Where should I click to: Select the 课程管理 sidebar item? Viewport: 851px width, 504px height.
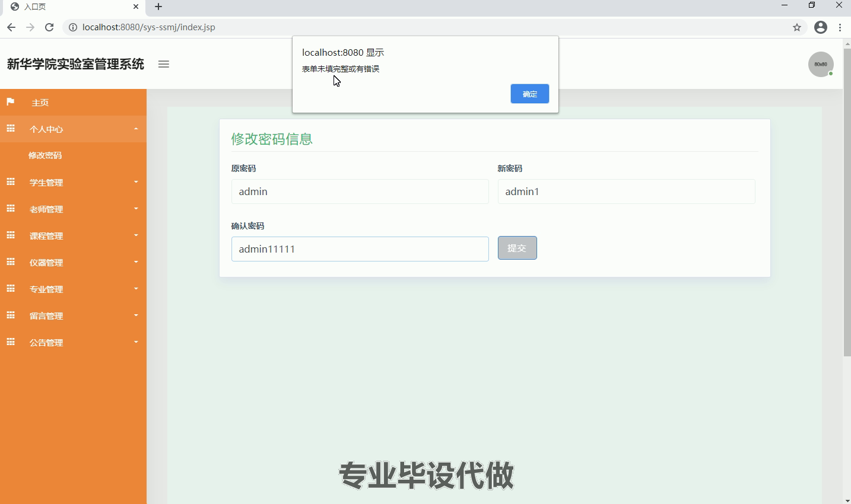coord(73,235)
